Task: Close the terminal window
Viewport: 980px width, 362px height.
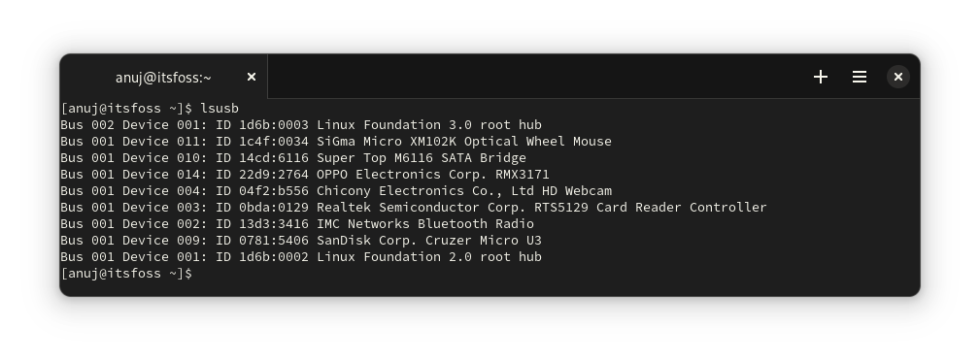Action: (898, 77)
